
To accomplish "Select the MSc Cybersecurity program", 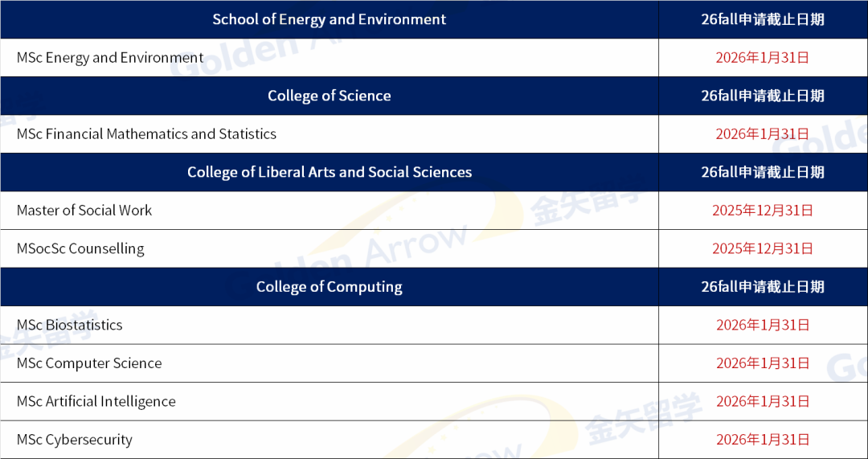I will [x=75, y=440].
